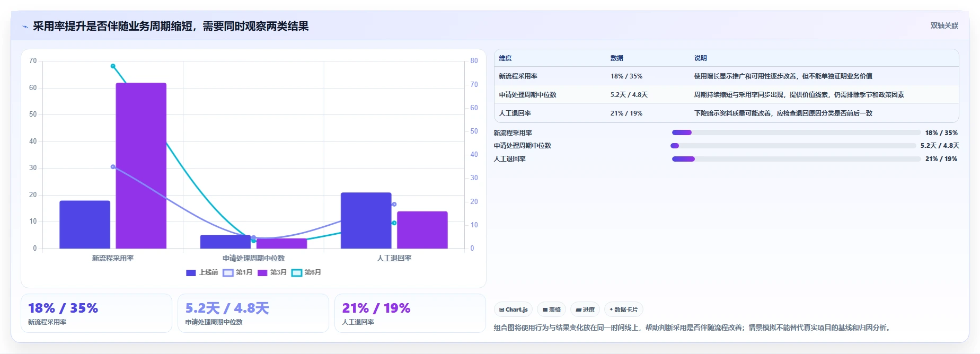The width and height of the screenshot is (980, 354).
Task: Click the purple bar for 申请处理周期中位数
Action: tap(281, 243)
